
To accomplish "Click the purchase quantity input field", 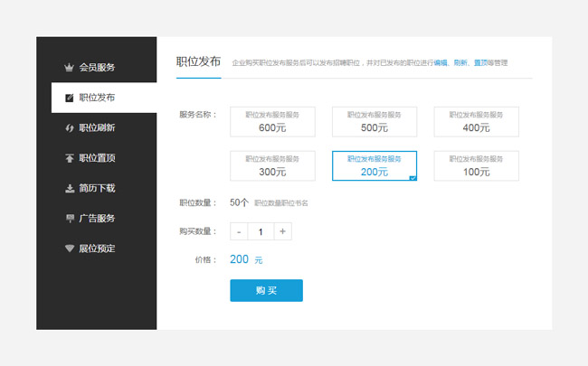I will pos(261,232).
